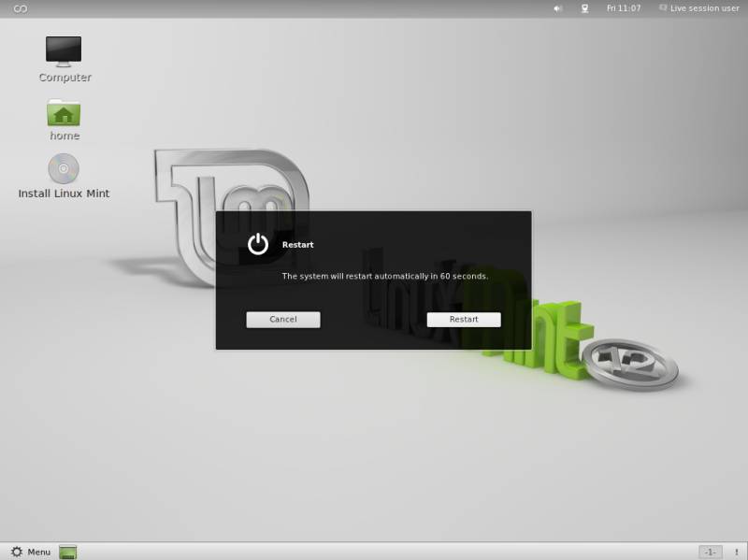Screen dimensions: 748x560
Task: Open the Menu button in bottom panel
Action: click(x=31, y=552)
